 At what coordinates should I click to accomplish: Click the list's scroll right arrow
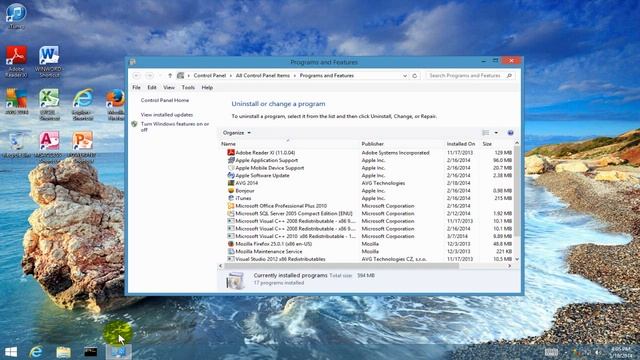coord(509,266)
